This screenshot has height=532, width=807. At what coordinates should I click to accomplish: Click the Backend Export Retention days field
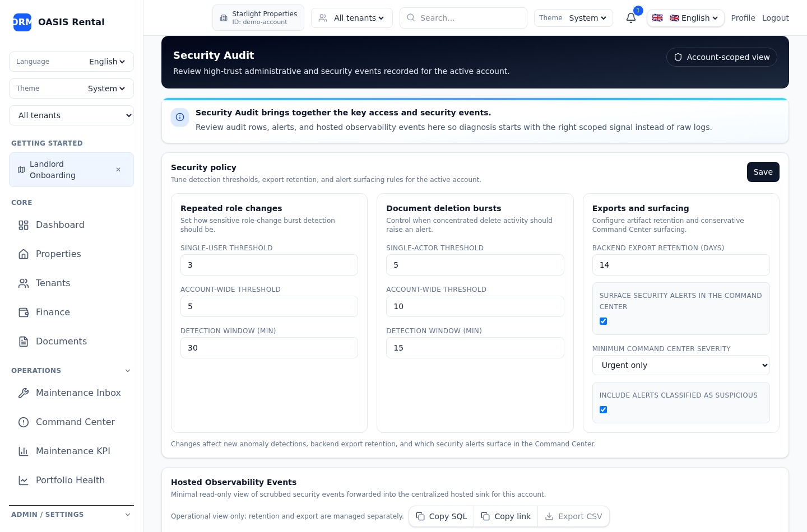point(680,265)
